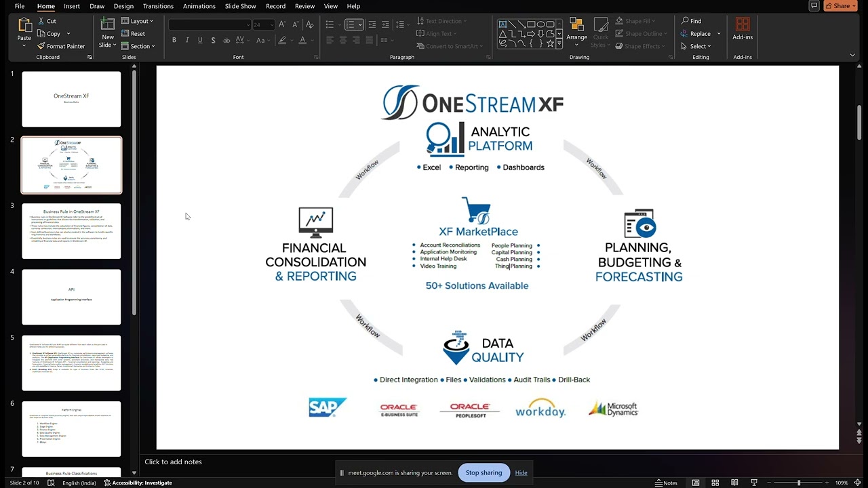Click the notes field 'Click to add notes'
Image resolution: width=868 pixels, height=488 pixels.
tap(173, 462)
